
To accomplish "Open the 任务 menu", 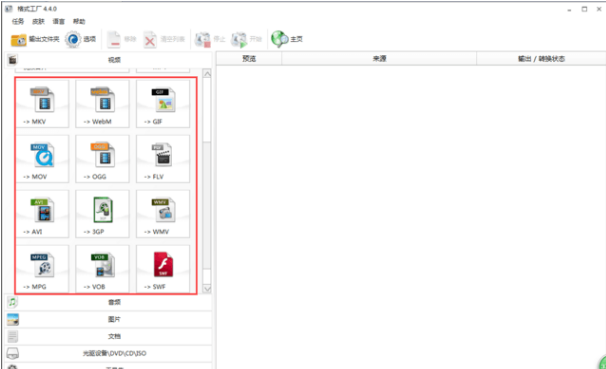I will (x=18, y=21).
